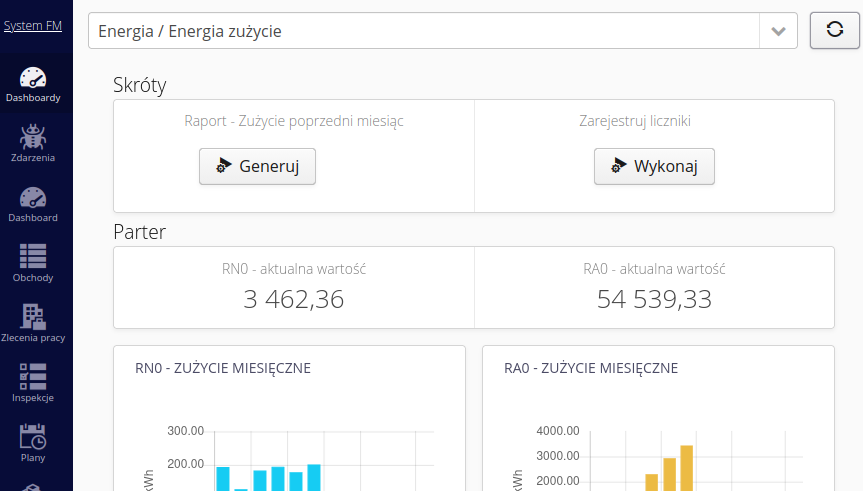863x491 pixels.
Task: Expand the Energia / Energia zużycie dropdown arrow
Action: 778,31
